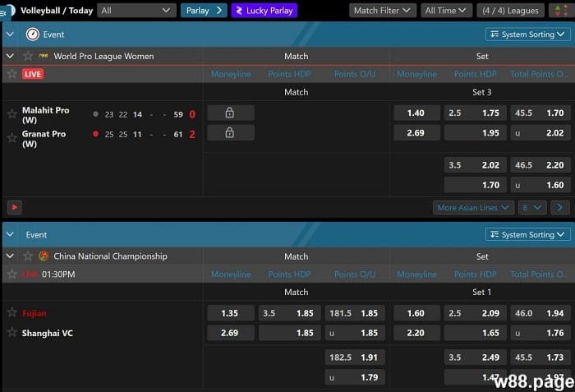Open System Sorting in the first Event header
This screenshot has height=392, width=575.
pyautogui.click(x=527, y=35)
